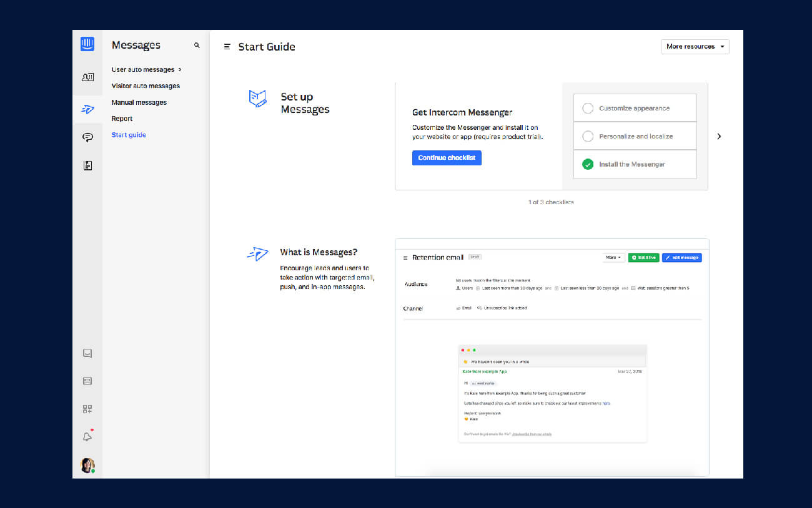Click the Continue checklist button
Screen dimensions: 812x508
[447, 158]
